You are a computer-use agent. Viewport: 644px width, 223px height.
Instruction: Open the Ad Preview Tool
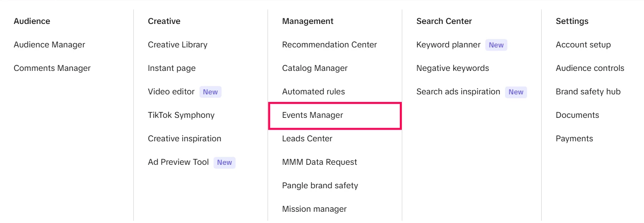[178, 162]
